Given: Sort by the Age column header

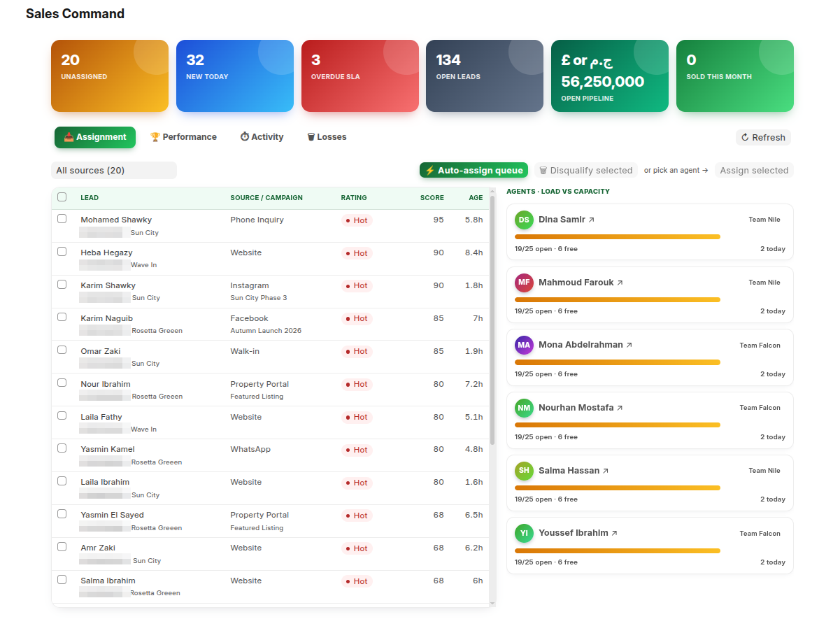Looking at the screenshot, I should tap(476, 198).
